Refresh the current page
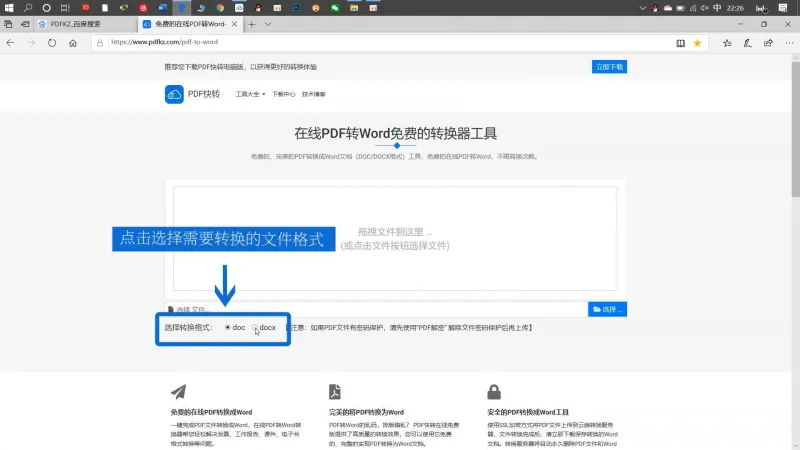 [52, 43]
